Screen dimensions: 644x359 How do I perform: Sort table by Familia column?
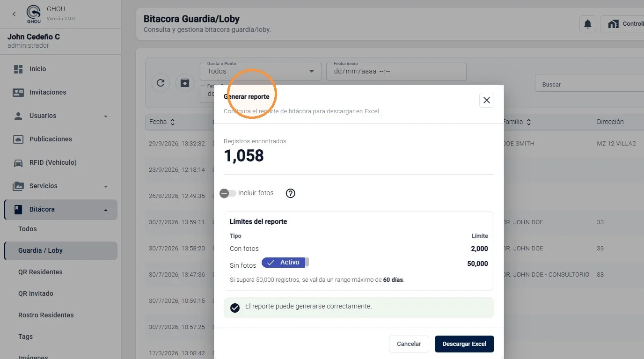coord(517,122)
